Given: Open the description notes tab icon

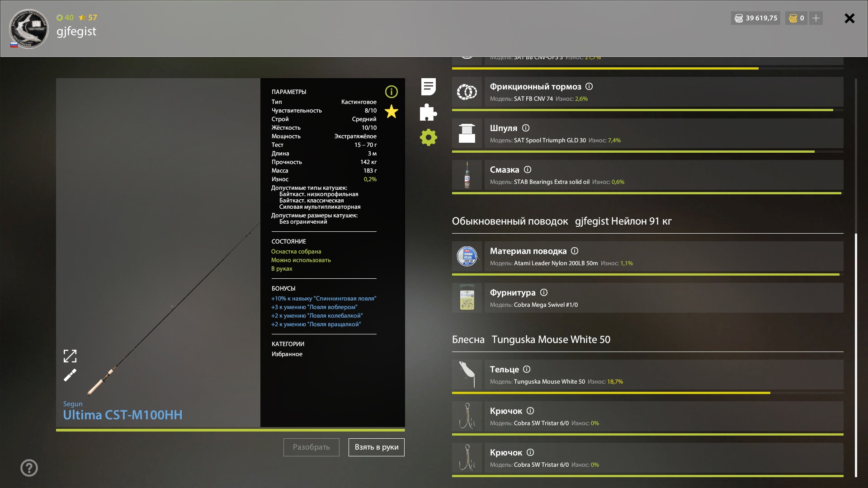Looking at the screenshot, I should [428, 87].
